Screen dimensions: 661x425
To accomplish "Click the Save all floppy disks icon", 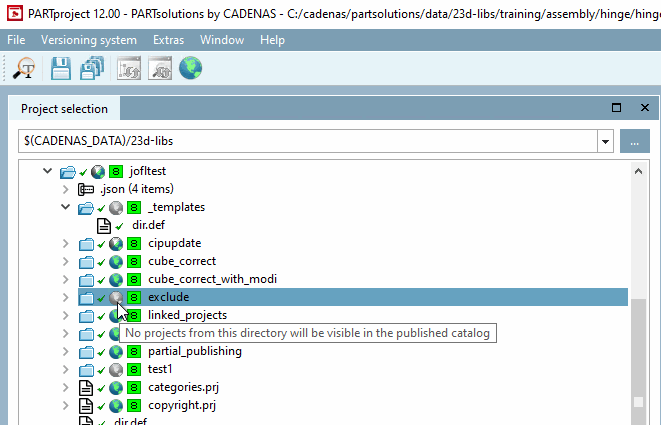I will pos(91,68).
